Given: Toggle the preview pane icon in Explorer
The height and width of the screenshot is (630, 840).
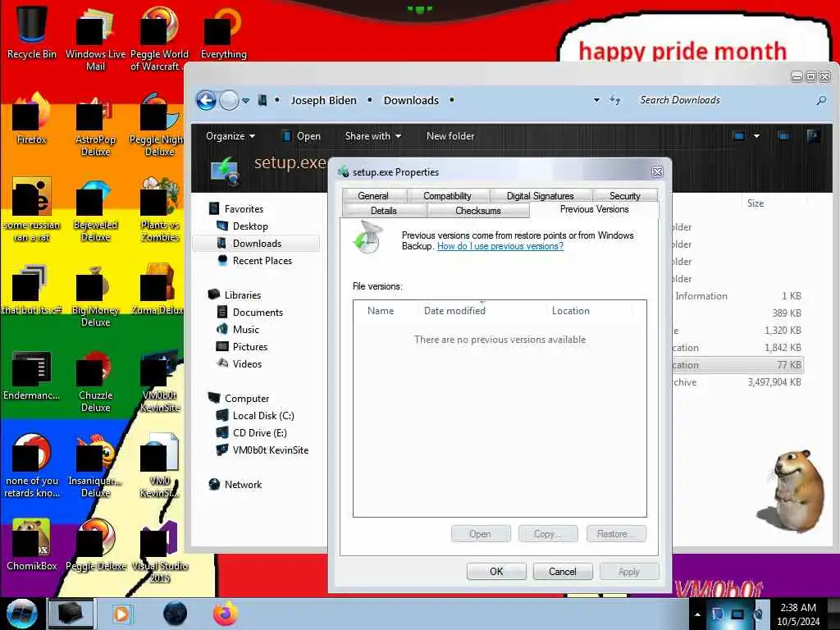Looking at the screenshot, I should point(783,136).
